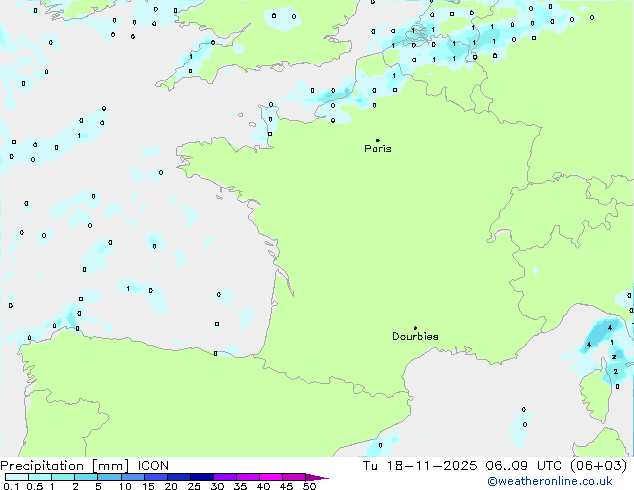The width and height of the screenshot is (634, 490).
Task: Click the 'Precipitation [mm] ICON' title text
Action: [85, 466]
